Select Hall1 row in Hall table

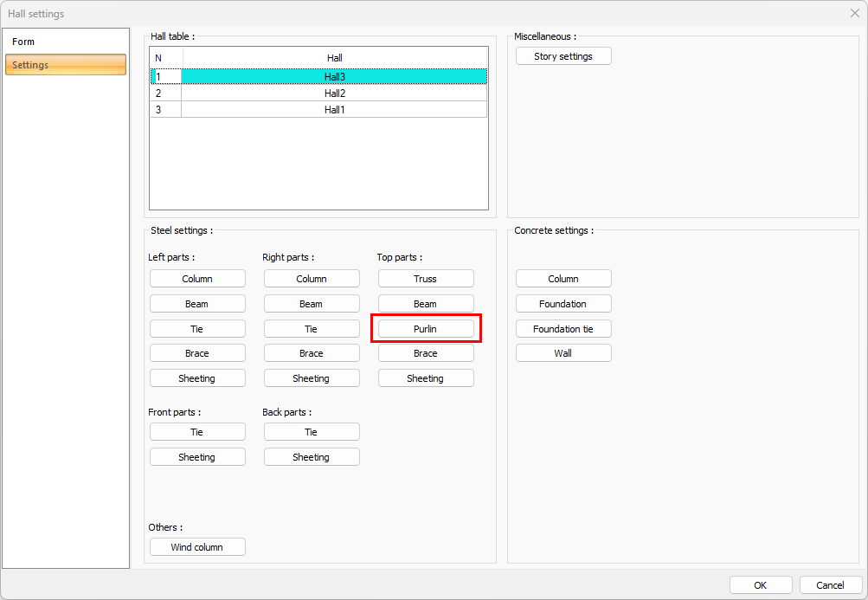[334, 110]
